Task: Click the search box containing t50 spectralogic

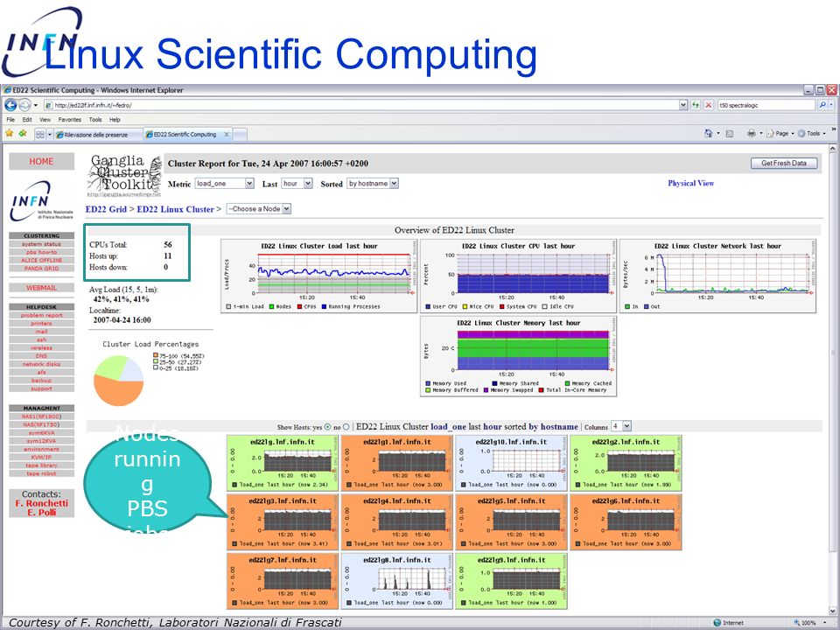Action: coord(766,105)
